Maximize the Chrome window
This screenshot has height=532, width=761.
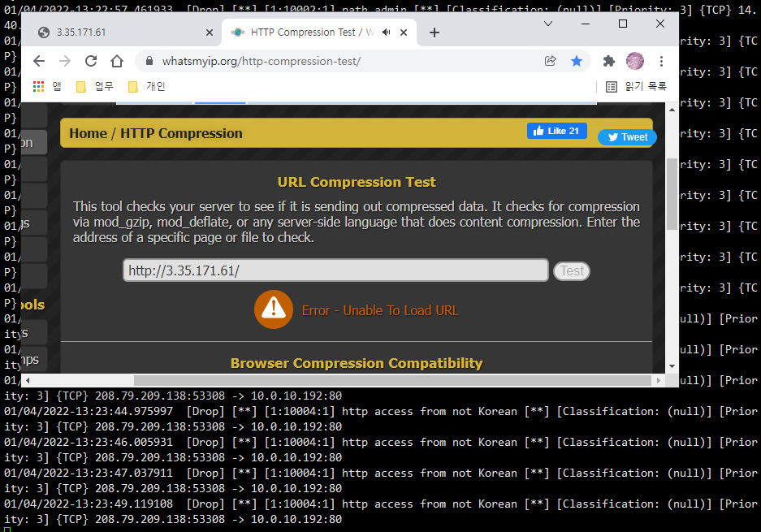tap(623, 24)
